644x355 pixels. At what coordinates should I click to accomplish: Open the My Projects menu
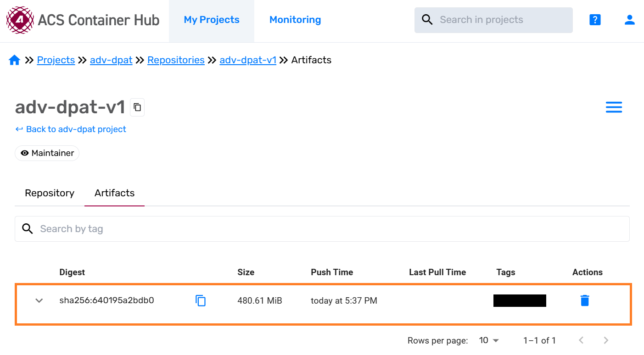pyautogui.click(x=212, y=20)
